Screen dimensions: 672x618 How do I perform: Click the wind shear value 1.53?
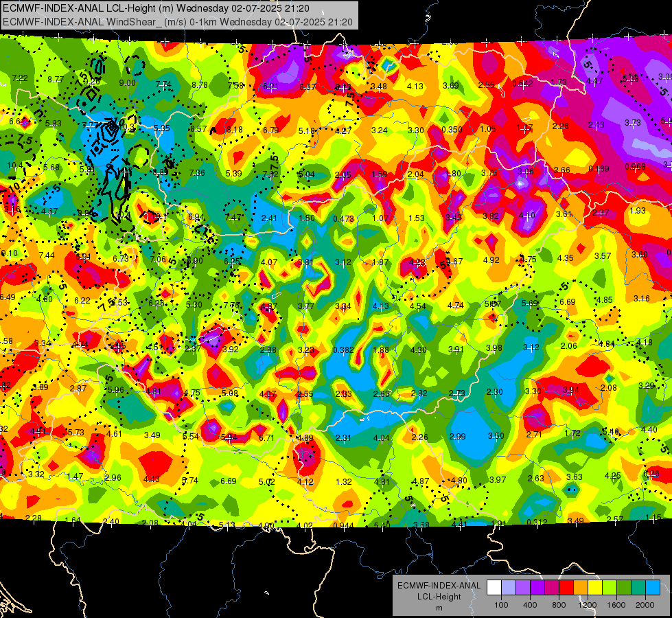pos(417,218)
